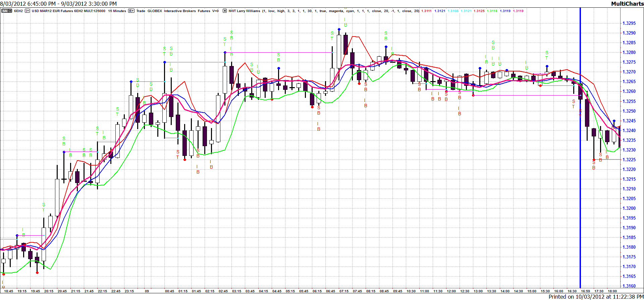Click the 1.3225 price axis label
The width and height of the screenshot is (644, 300).
(x=629, y=160)
